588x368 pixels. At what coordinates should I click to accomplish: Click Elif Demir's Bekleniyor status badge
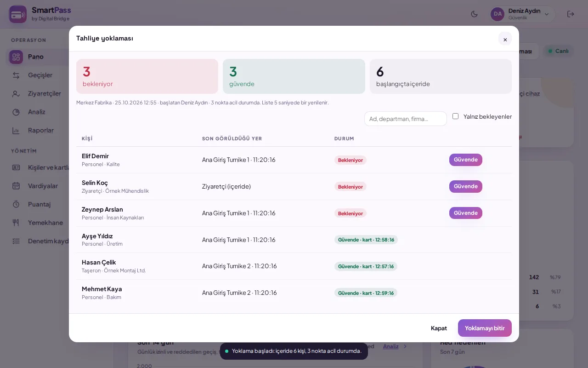[351, 160]
